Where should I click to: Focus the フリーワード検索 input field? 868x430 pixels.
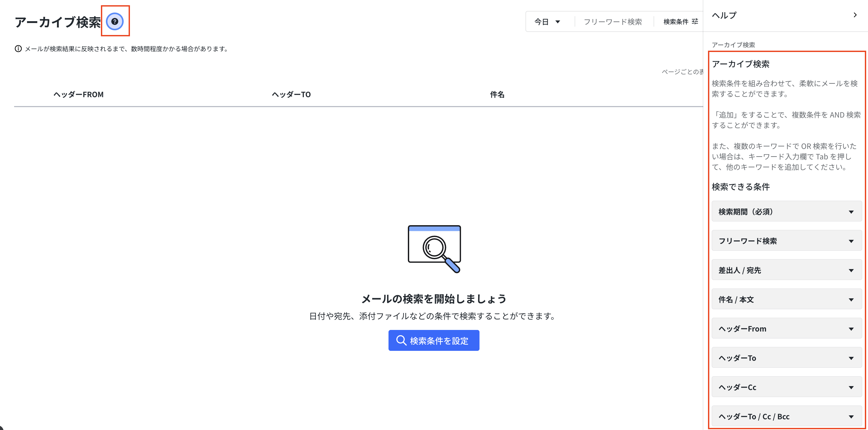pyautogui.click(x=613, y=22)
